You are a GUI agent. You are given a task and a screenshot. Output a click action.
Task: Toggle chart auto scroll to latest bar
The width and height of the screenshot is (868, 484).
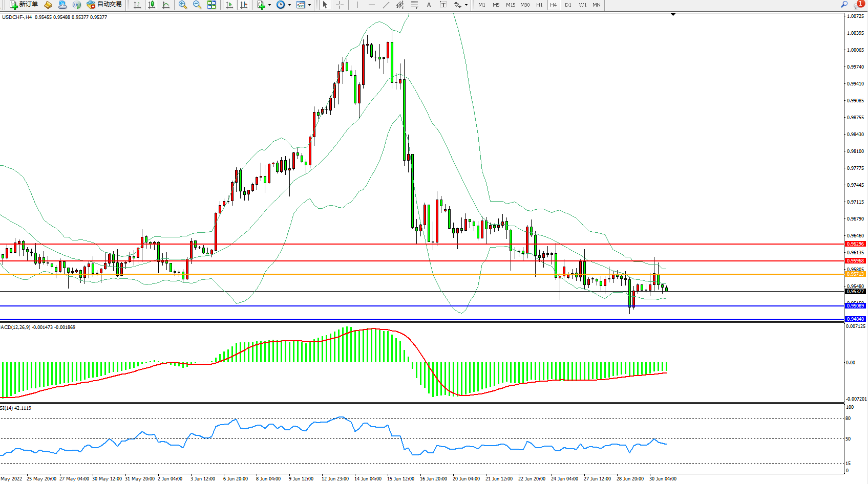coord(229,5)
